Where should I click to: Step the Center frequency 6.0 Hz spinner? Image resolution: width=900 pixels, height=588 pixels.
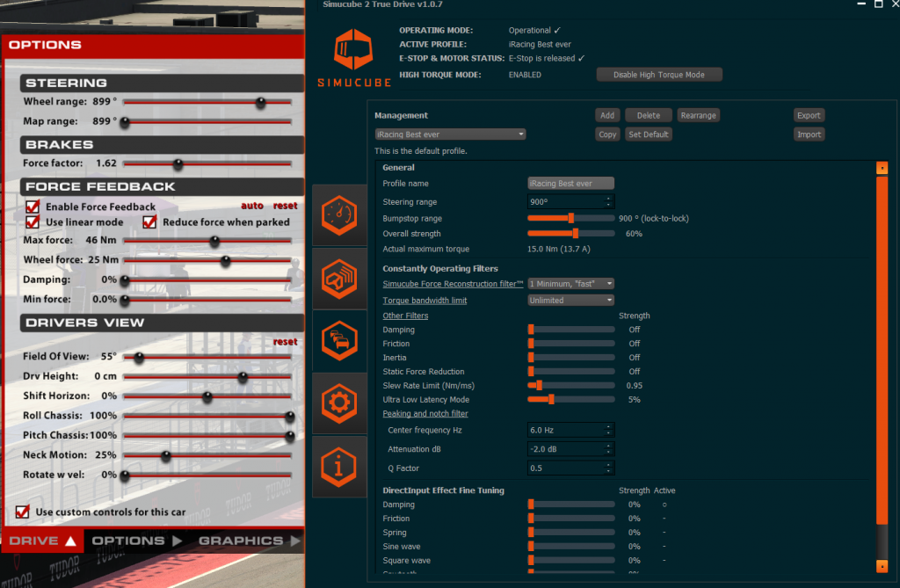(x=608, y=430)
